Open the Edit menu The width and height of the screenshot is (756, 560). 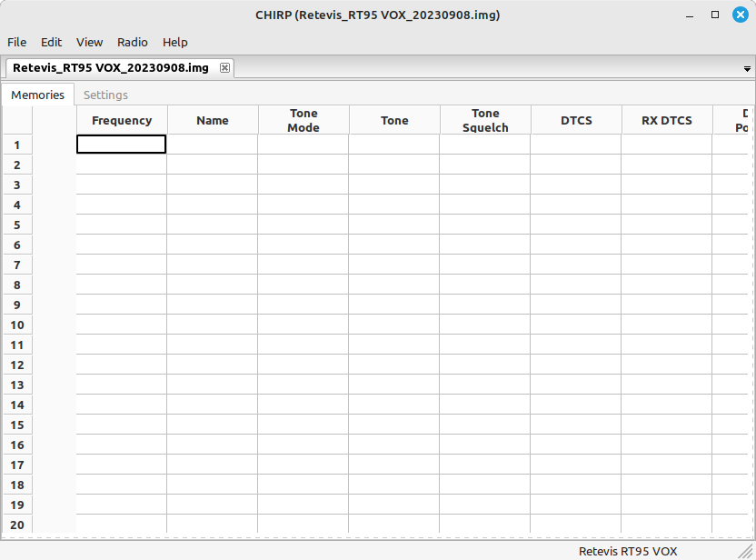click(x=51, y=43)
